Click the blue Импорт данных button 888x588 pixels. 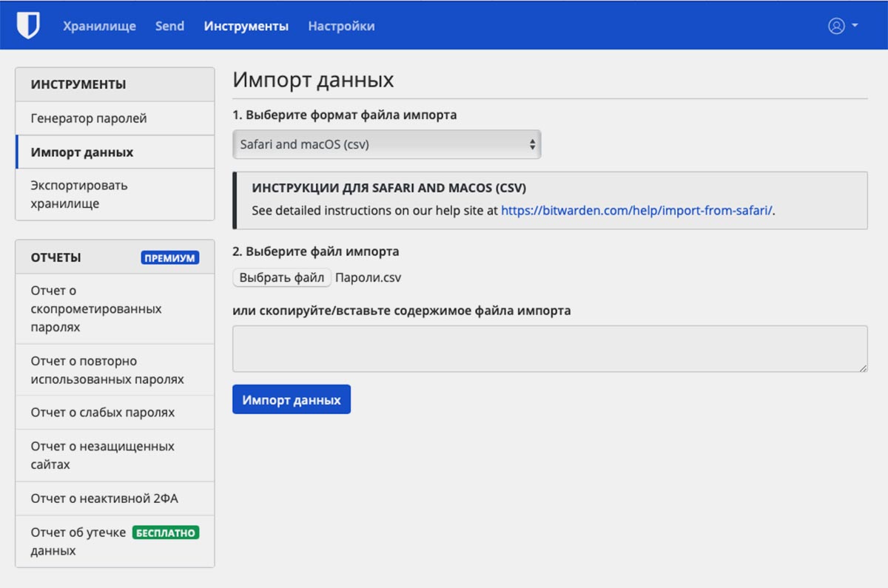tap(291, 399)
